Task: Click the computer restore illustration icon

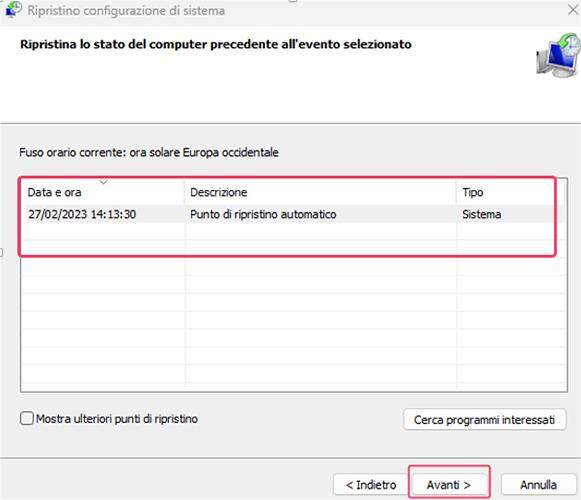Action: tap(558, 55)
